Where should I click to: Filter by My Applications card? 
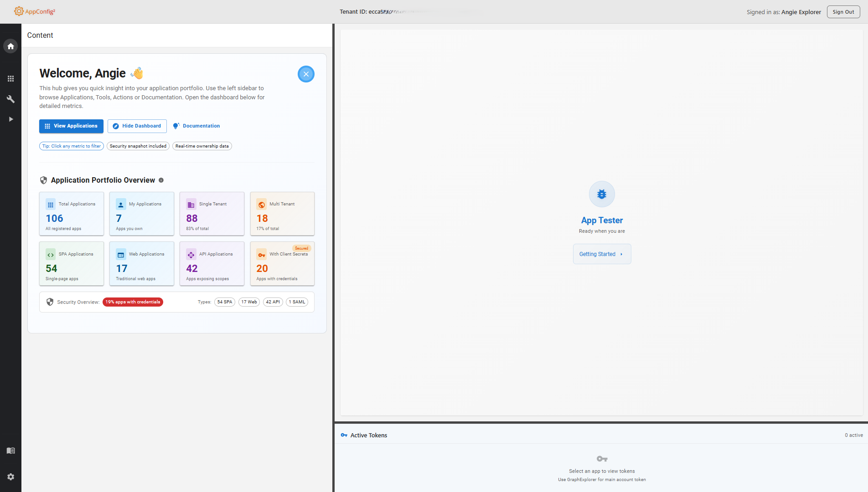142,214
